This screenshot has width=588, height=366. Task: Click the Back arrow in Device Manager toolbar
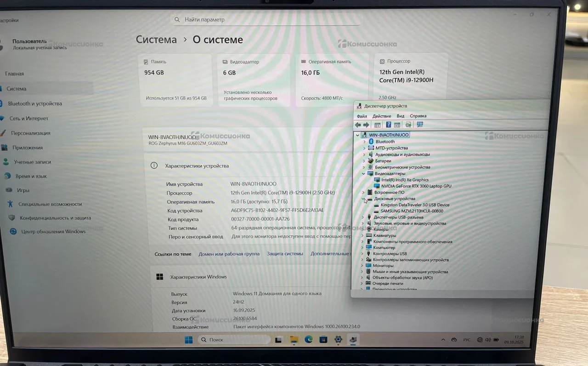coord(358,125)
